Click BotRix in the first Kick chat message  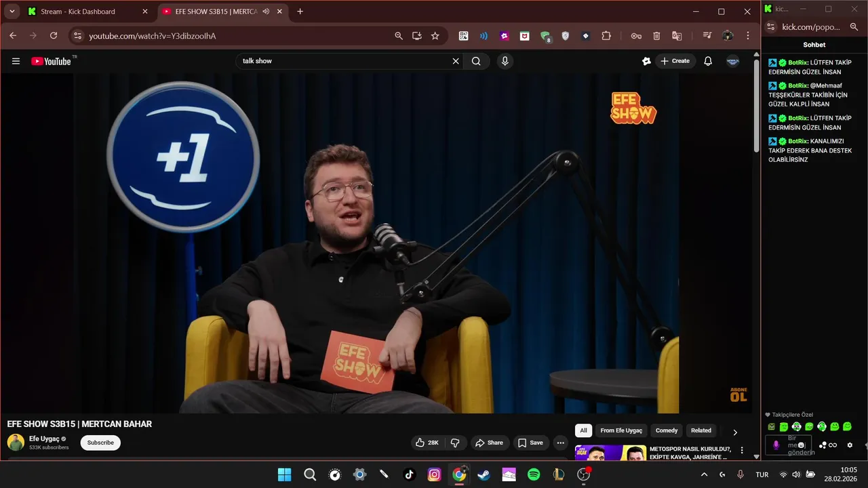[x=798, y=62]
